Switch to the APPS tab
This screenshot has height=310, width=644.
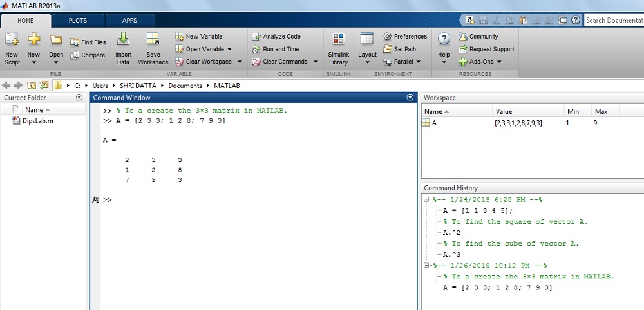(129, 20)
